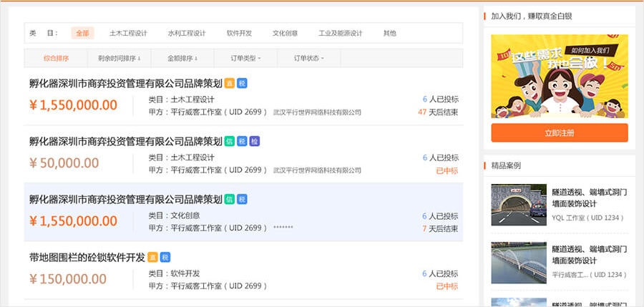
Task: Click the ¥150,000.00 price
Action: 68,279
